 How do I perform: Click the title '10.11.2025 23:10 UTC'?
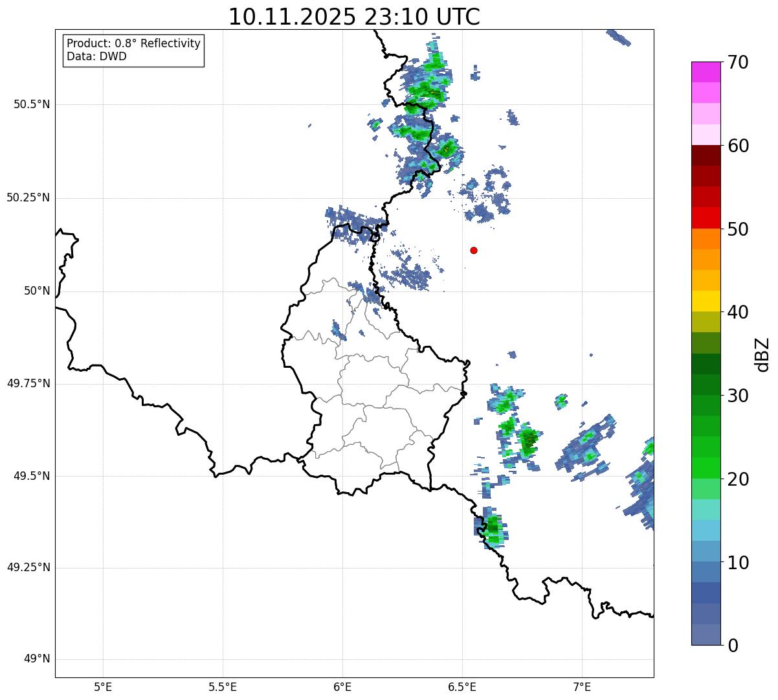(354, 17)
